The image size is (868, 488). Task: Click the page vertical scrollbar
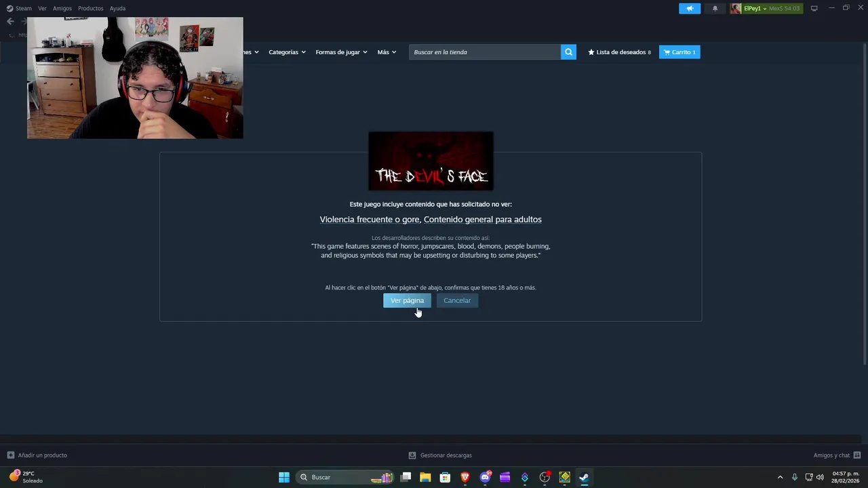(865, 203)
